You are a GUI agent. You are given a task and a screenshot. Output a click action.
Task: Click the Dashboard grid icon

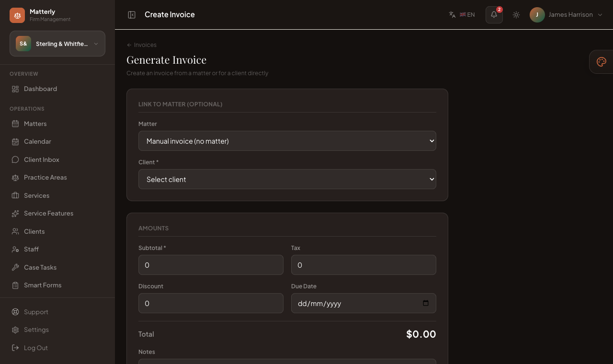tap(15, 89)
